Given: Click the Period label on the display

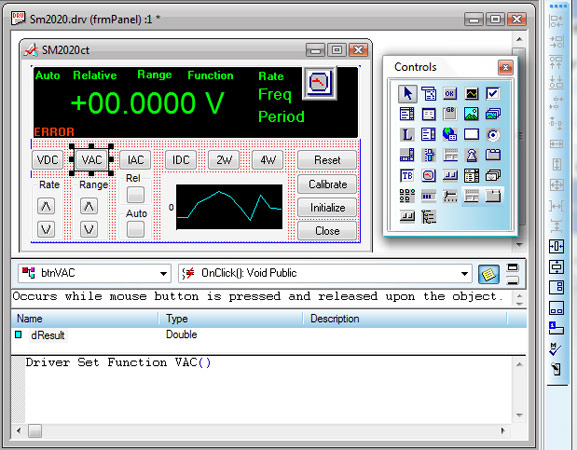Looking at the screenshot, I should [x=281, y=117].
